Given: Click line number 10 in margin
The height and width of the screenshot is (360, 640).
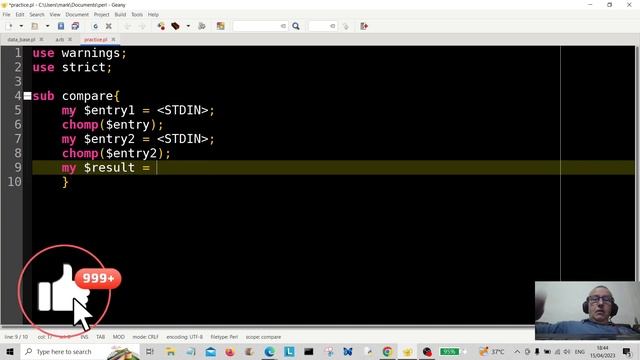Looking at the screenshot, I should (15, 182).
